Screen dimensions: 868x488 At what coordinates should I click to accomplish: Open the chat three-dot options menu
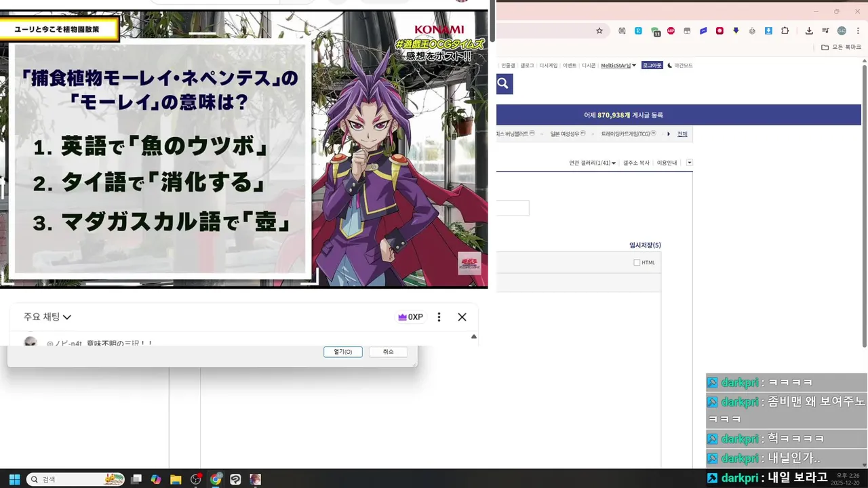tap(439, 317)
